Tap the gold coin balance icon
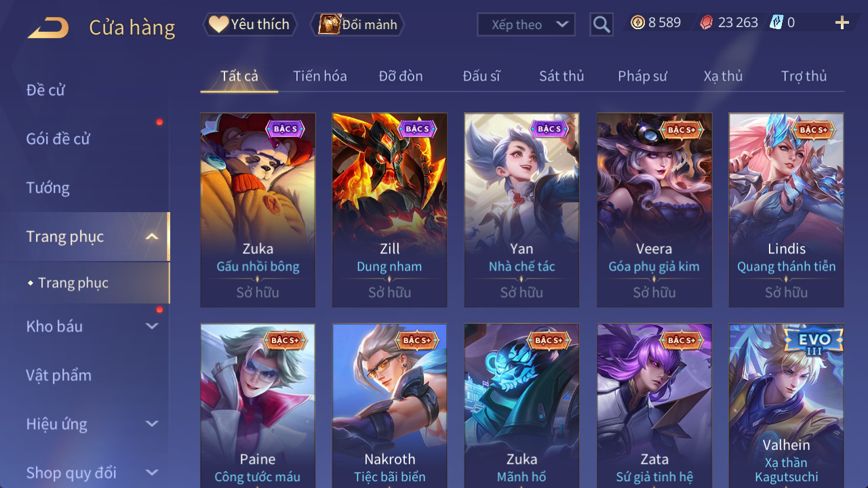The image size is (868, 488). tap(637, 23)
